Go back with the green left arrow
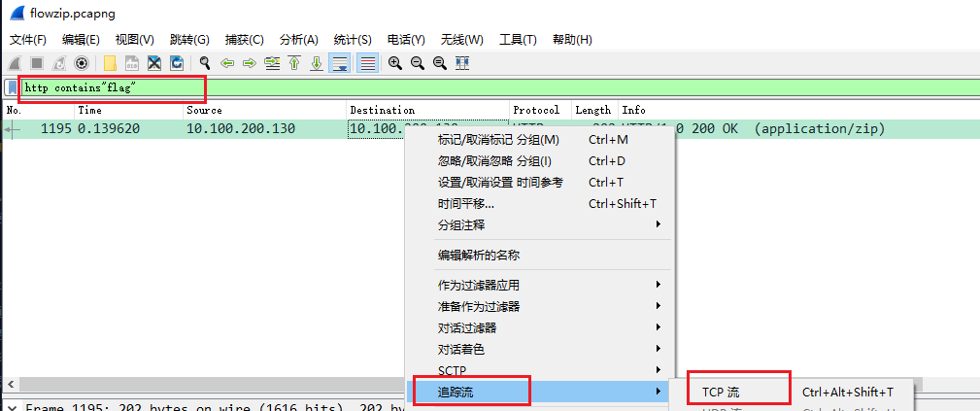Viewport: 980px width, 411px height. click(x=227, y=63)
